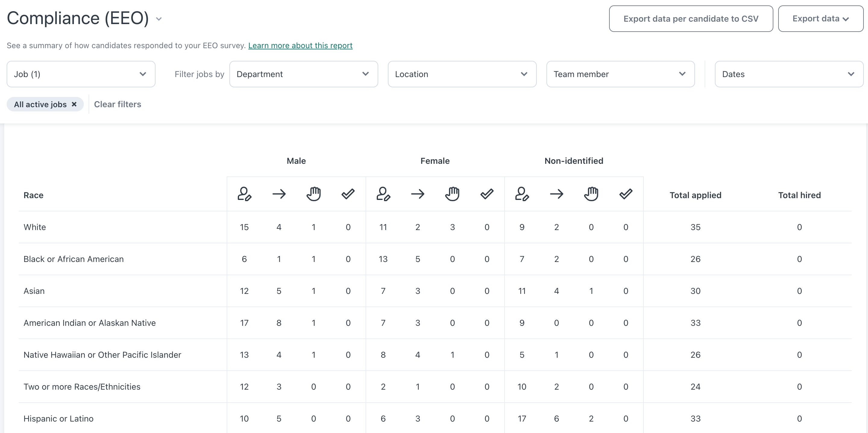Click the Male disqualified hand icon
Image resolution: width=868 pixels, height=433 pixels.
[x=313, y=194]
